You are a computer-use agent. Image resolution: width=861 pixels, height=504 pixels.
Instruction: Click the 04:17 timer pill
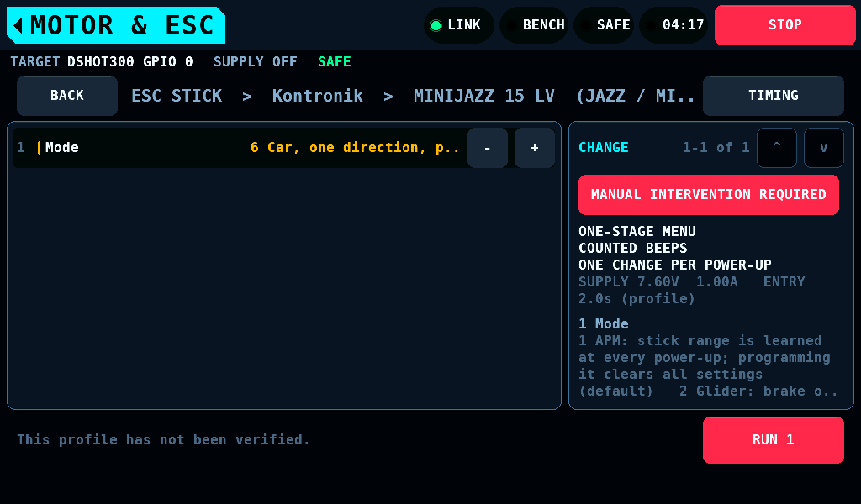[673, 25]
